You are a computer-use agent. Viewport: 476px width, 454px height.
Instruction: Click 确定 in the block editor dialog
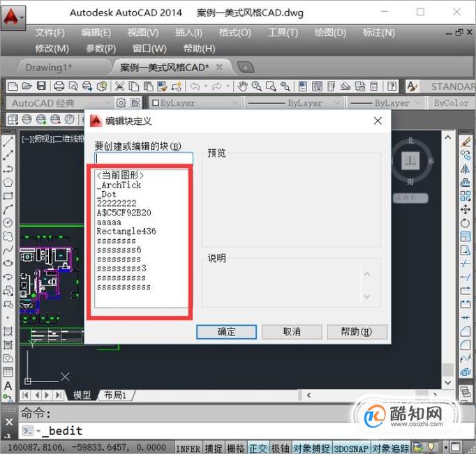[x=226, y=332]
